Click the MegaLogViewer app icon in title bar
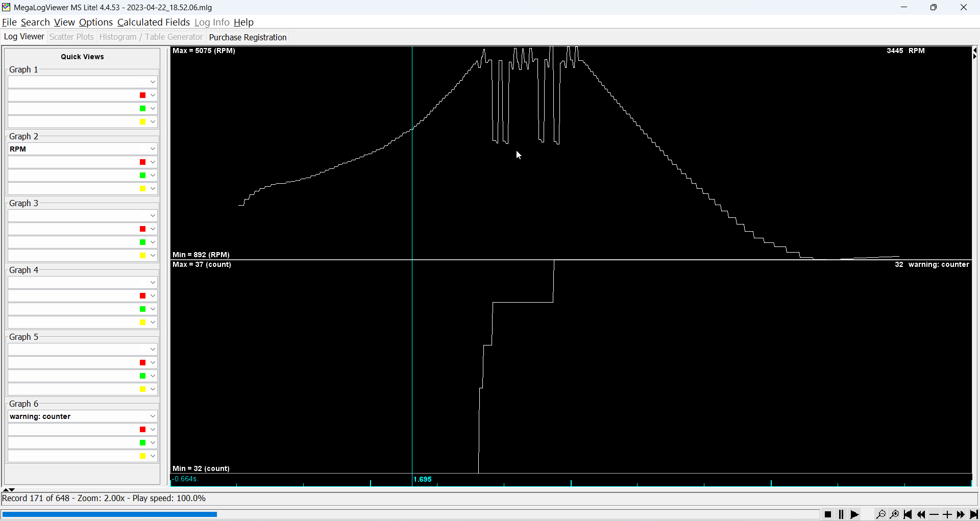This screenshot has width=980, height=521. click(x=6, y=7)
